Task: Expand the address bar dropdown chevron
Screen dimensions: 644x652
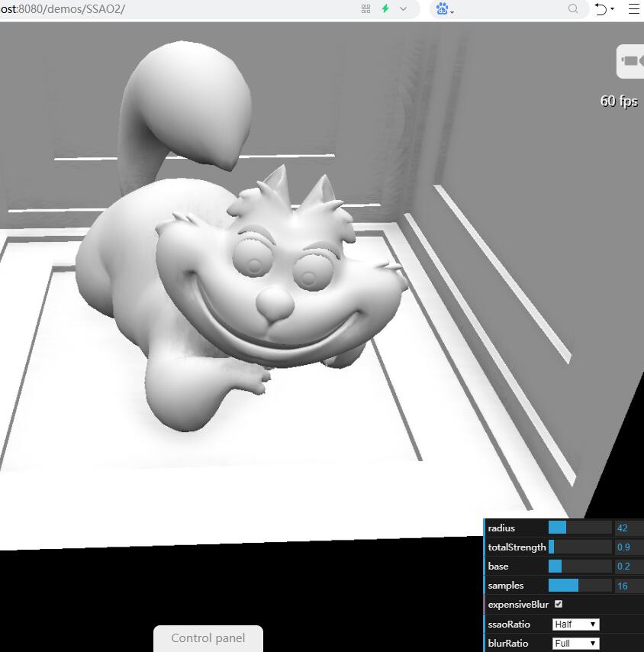Action: 403,8
